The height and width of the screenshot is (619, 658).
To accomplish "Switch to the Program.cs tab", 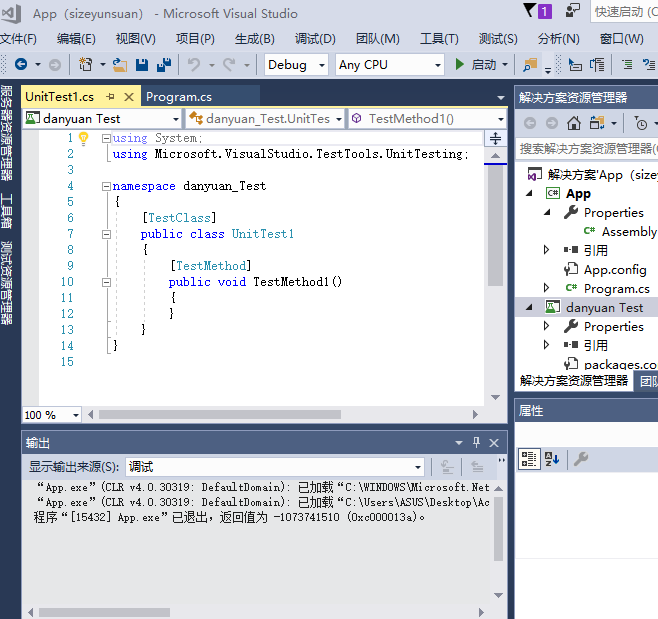I will coord(179,97).
